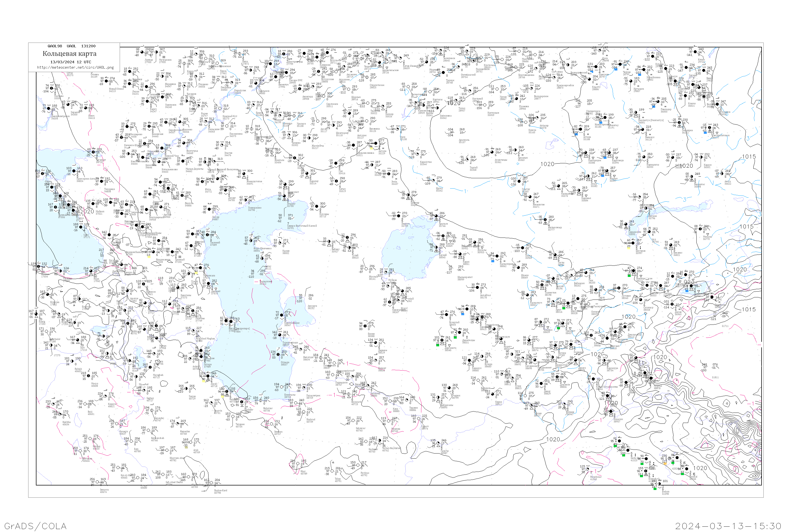Click the Караганда station circle symbol

[609, 153]
